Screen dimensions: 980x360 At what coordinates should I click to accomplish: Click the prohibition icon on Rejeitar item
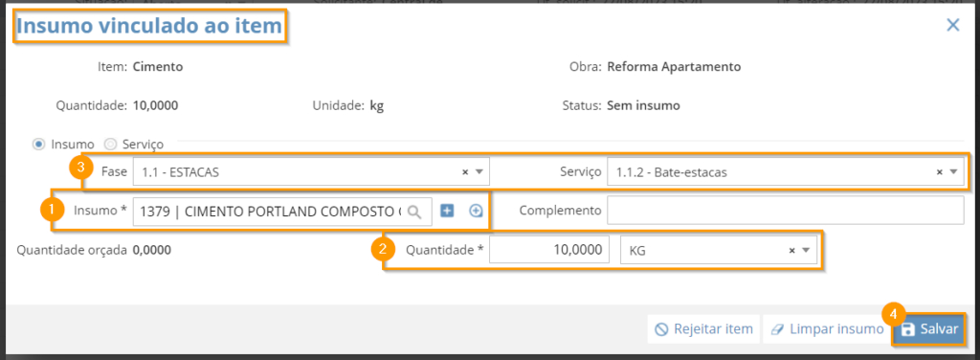click(661, 329)
